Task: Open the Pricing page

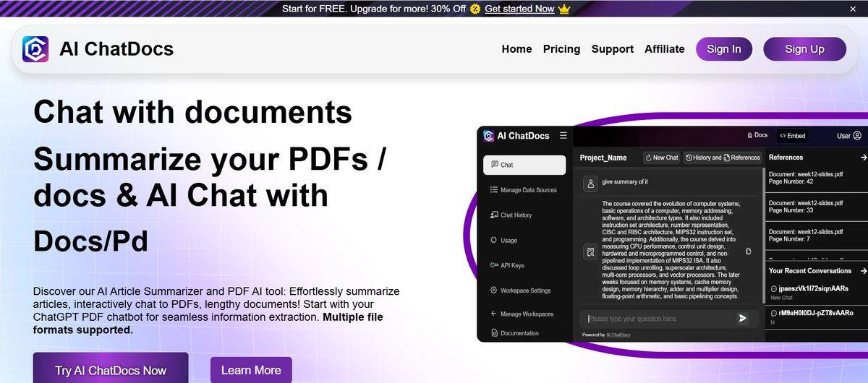Action: point(561,49)
